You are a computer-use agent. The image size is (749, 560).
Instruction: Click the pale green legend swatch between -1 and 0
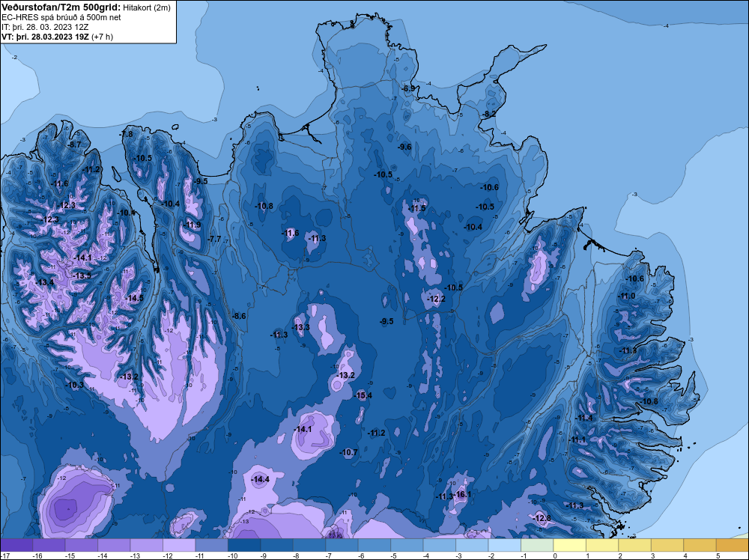click(536, 545)
